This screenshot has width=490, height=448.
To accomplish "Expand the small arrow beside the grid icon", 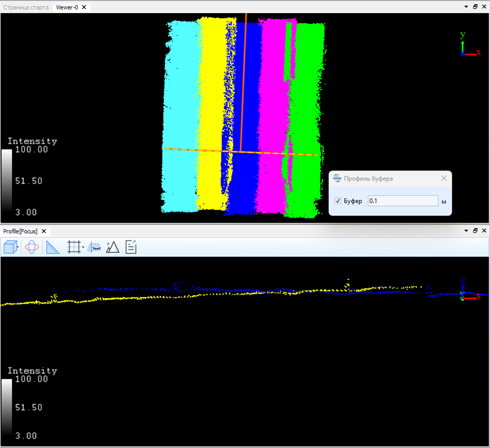I will [x=83, y=247].
